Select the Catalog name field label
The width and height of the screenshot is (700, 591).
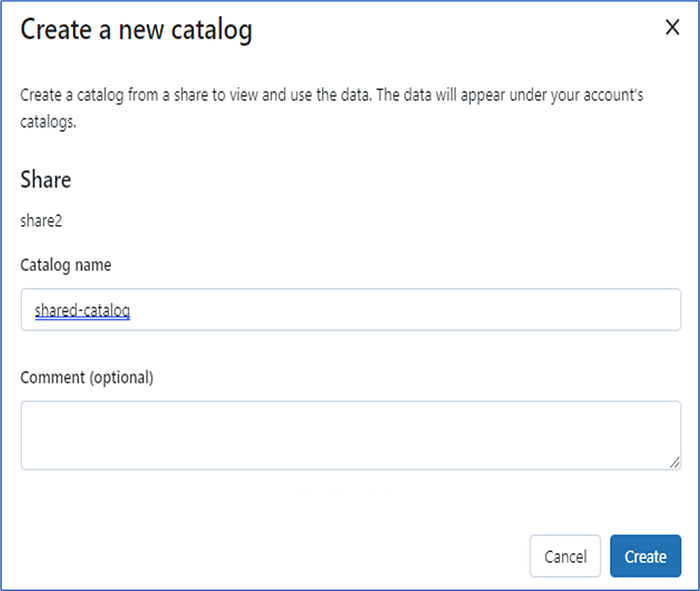66,265
